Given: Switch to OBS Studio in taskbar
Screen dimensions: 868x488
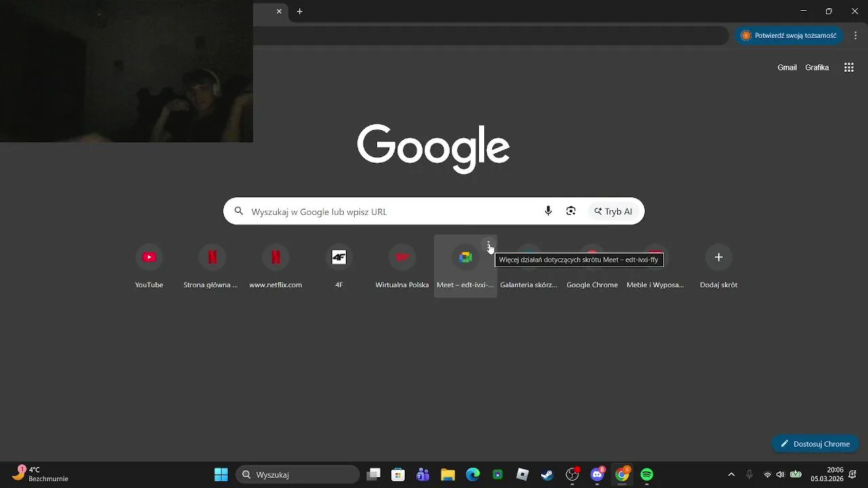Looking at the screenshot, I should (x=572, y=474).
